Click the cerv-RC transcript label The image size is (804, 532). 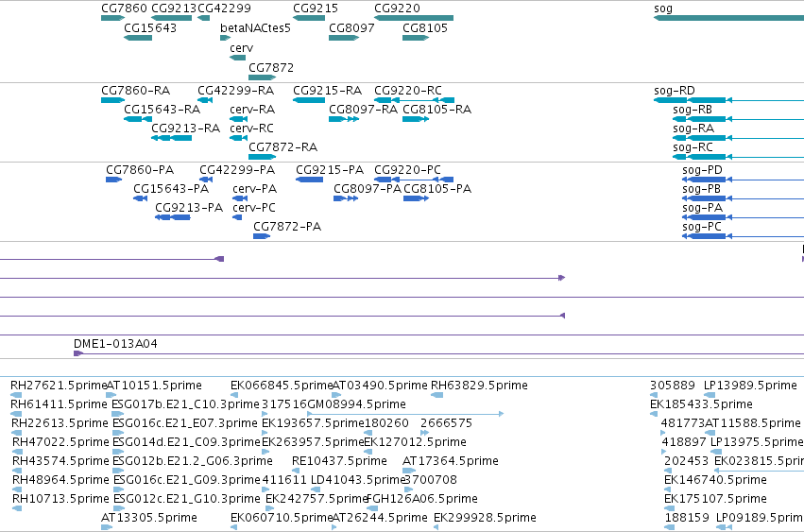point(251,129)
